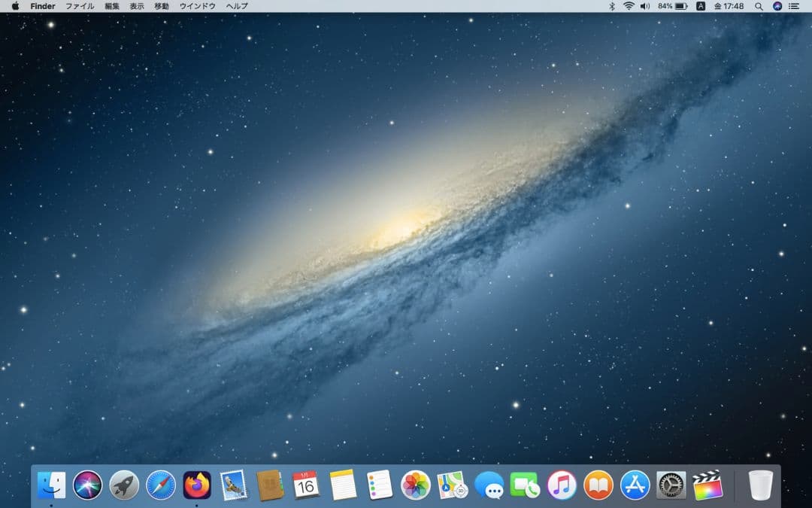Open Launchpad
The height and width of the screenshot is (508, 812).
click(x=123, y=485)
